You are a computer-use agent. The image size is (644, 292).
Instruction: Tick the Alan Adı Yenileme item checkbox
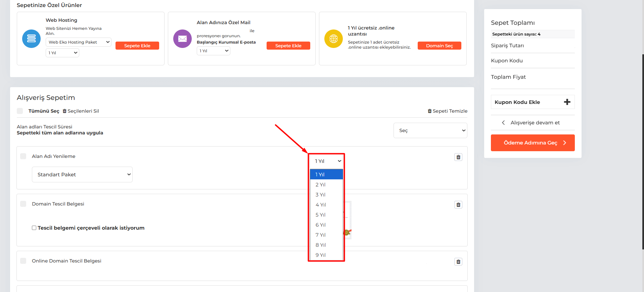click(23, 156)
